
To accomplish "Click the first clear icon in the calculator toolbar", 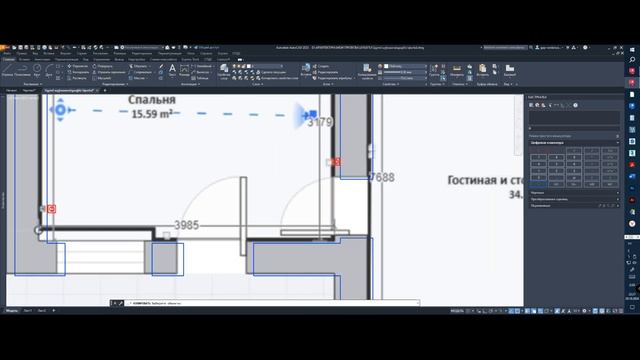I will tap(531, 105).
